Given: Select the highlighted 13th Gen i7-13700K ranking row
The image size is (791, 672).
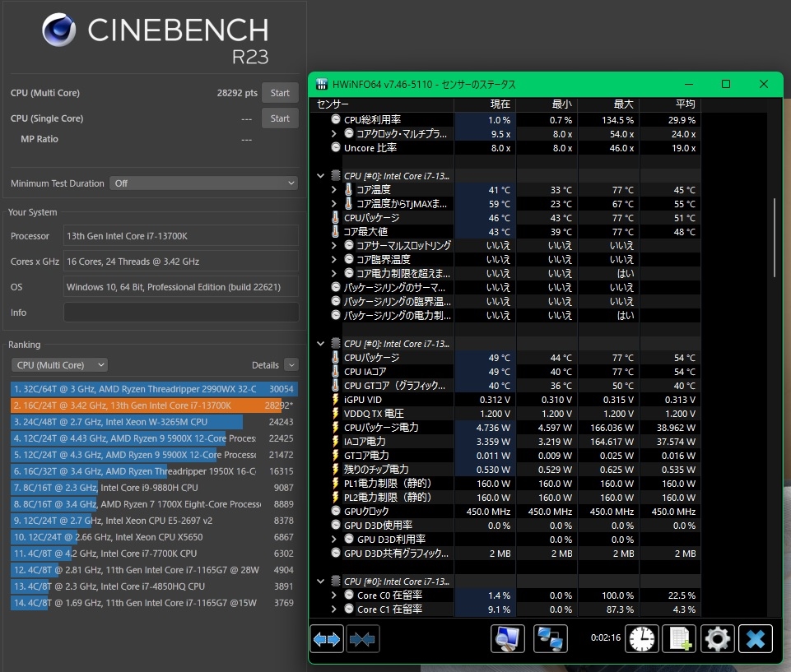Looking at the screenshot, I should [154, 406].
